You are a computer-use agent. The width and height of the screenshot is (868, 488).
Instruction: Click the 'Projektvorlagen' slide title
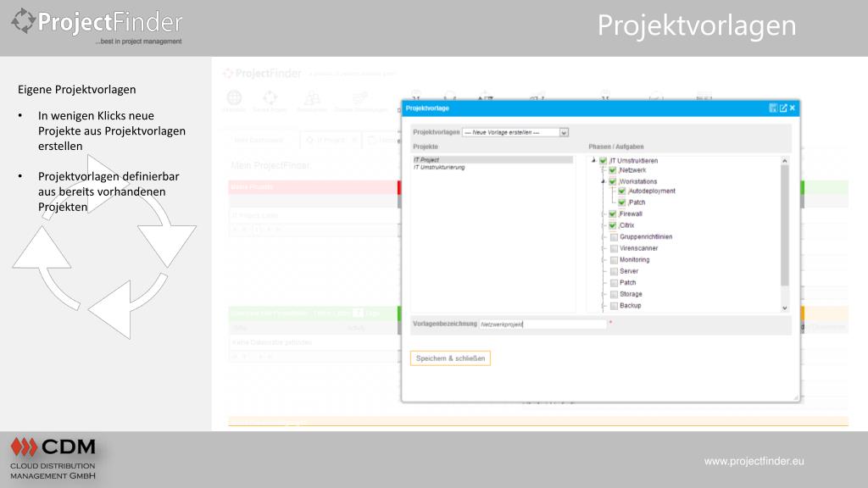click(697, 26)
